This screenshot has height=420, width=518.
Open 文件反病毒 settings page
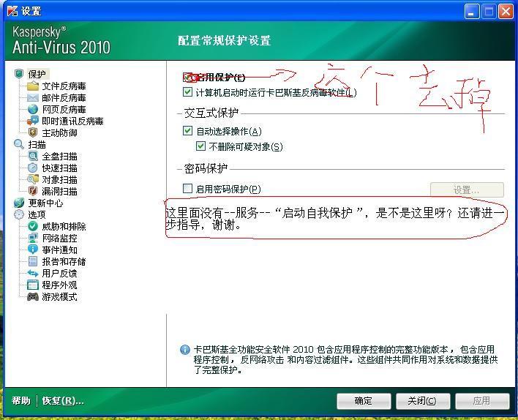tap(64, 86)
